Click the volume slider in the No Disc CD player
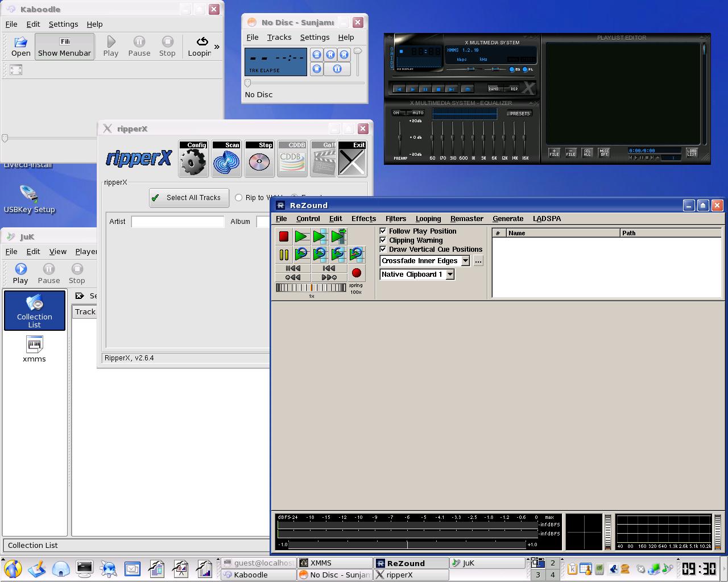Viewport: 728px width, 582px height. point(358,63)
